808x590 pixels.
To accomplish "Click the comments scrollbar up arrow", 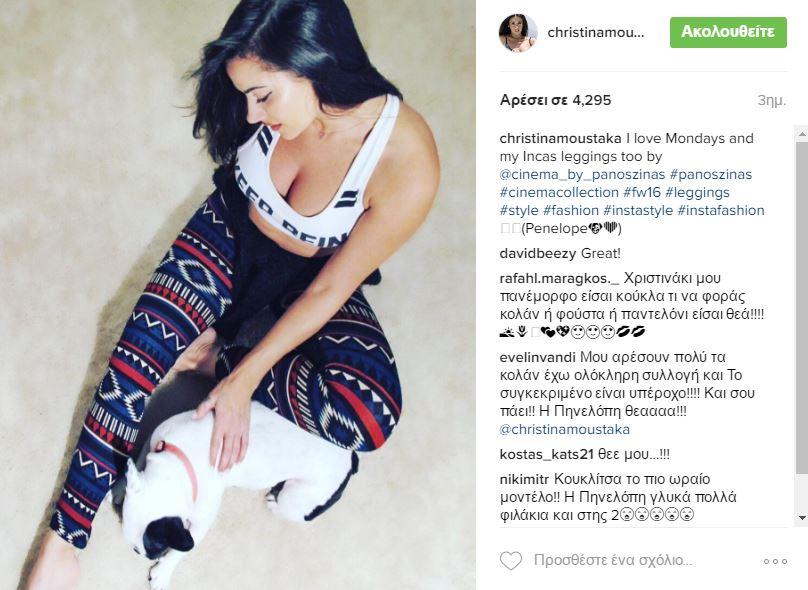I will point(802,133).
